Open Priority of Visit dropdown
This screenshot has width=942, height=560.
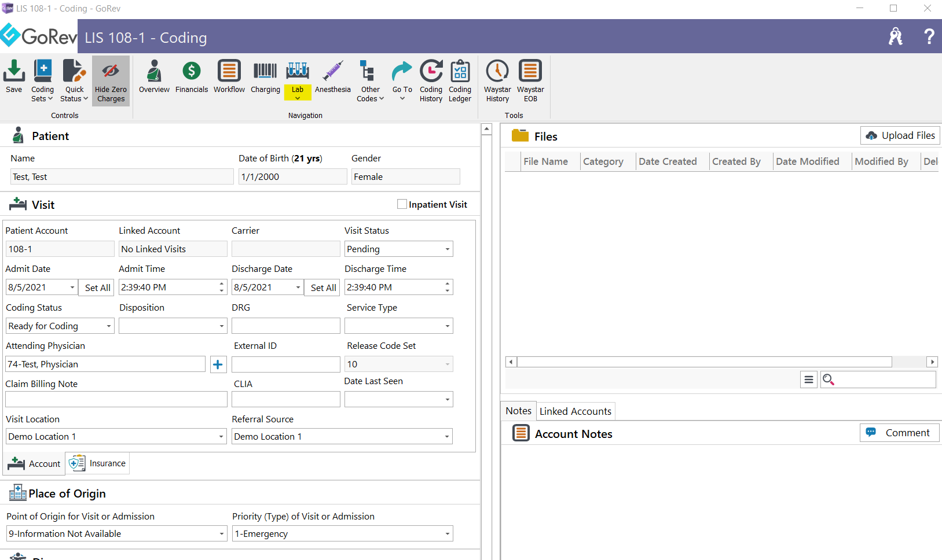[448, 534]
